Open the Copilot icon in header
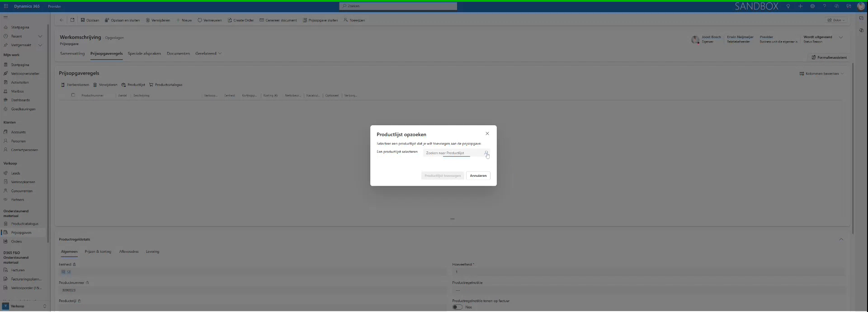This screenshot has height=312, width=868. point(836,6)
